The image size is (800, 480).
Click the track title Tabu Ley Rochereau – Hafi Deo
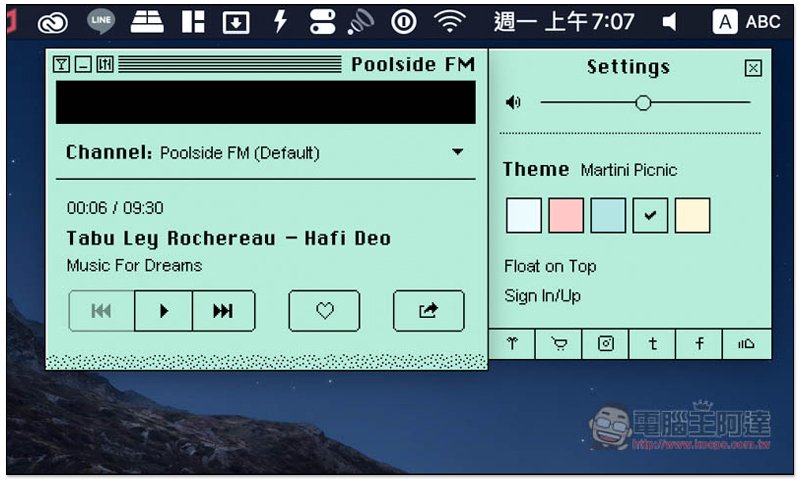point(229,238)
